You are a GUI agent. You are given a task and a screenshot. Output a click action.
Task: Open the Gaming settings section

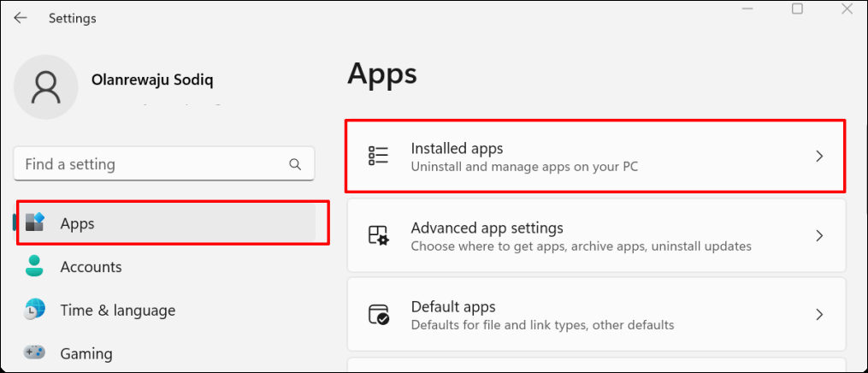86,353
